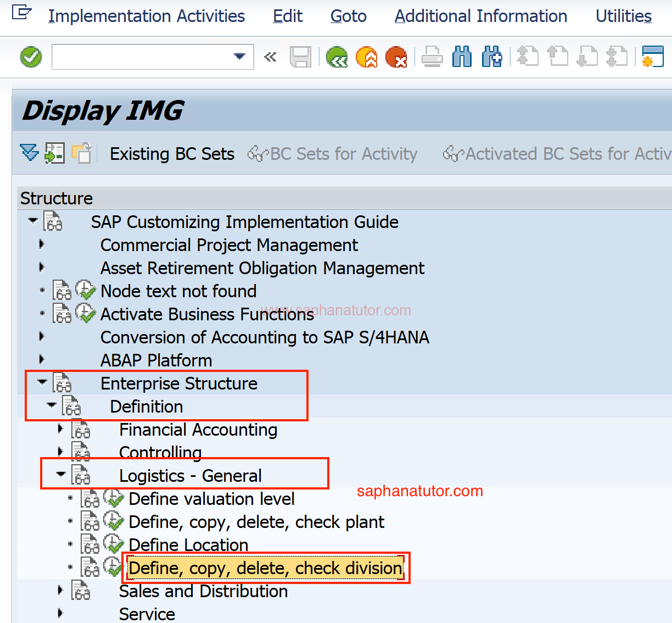
Task: Expand the ABAP Platform node
Action: [42, 359]
